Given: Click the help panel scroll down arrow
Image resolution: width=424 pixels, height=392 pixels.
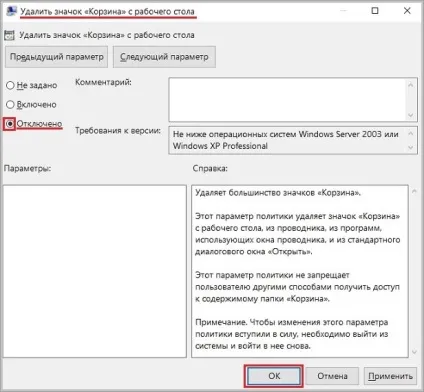Looking at the screenshot, I should point(414,352).
